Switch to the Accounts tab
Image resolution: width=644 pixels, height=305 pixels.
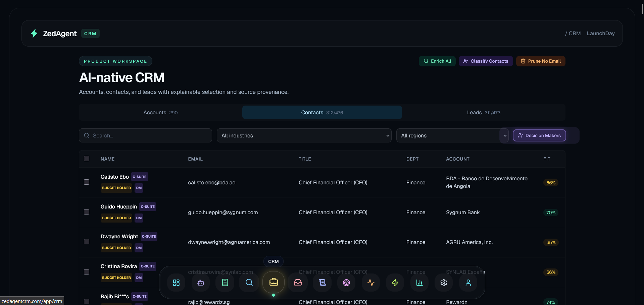click(x=160, y=112)
